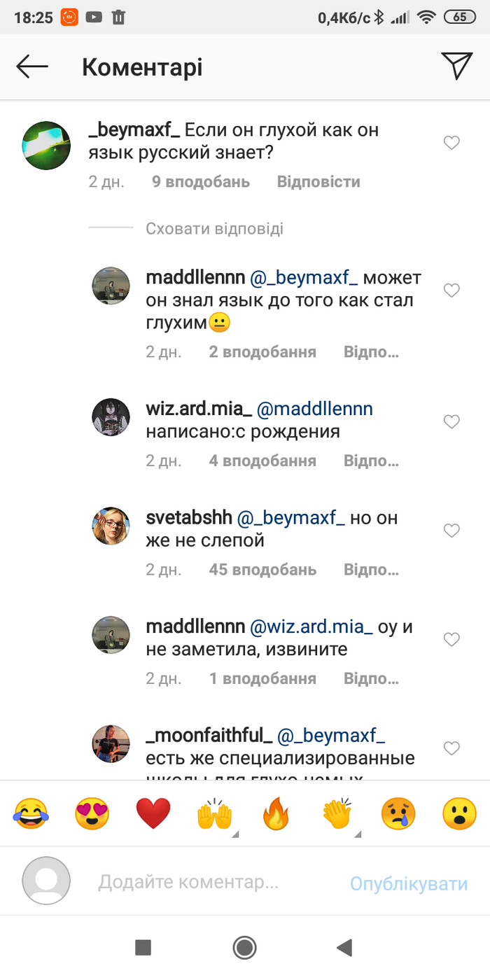Tap the back arrow in the header
The width and height of the screenshot is (490, 980).
pos(32,66)
